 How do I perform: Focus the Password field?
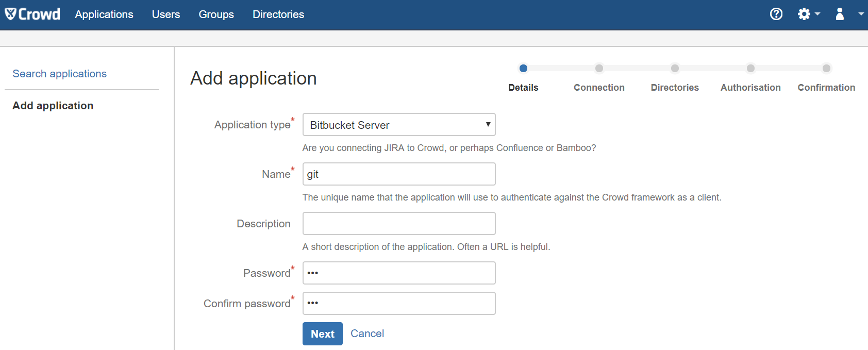[398, 273]
